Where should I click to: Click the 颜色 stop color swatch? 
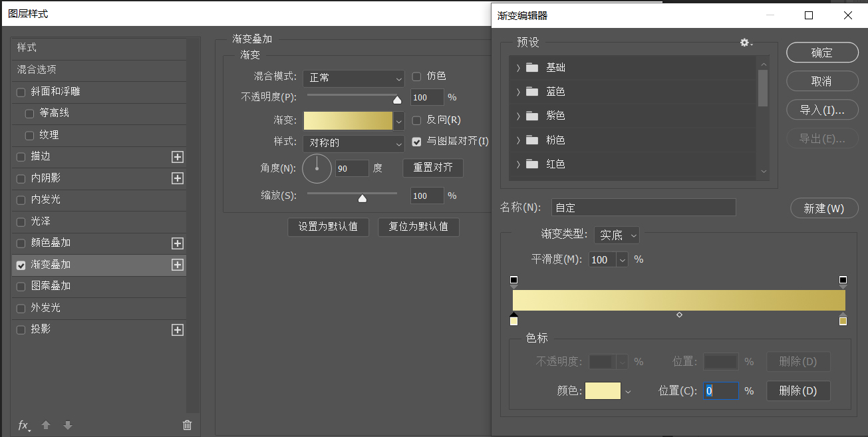tap(603, 391)
